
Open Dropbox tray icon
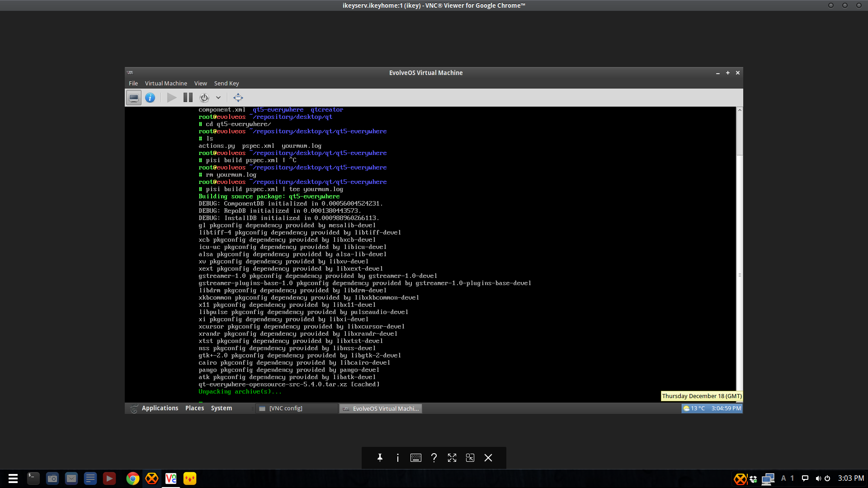point(753,479)
